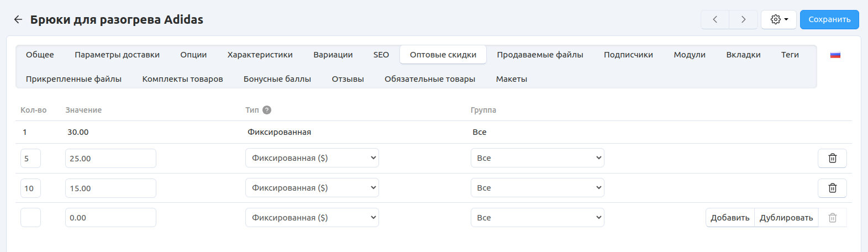Go to next product with right chevron

tap(743, 19)
